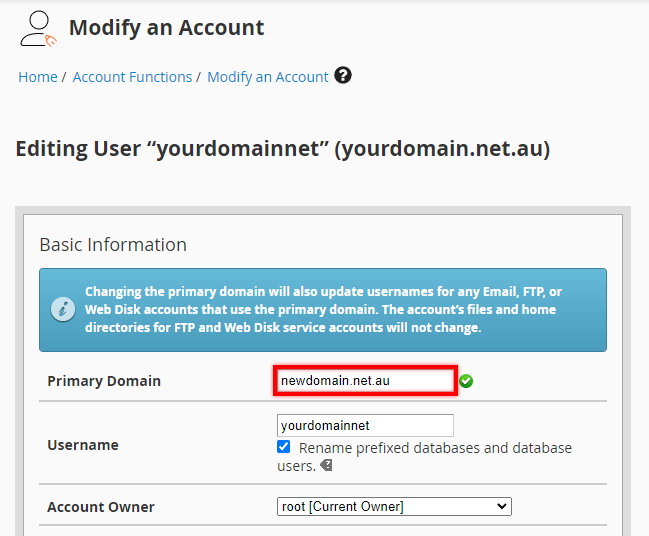
Task: Click the Modify an Account user icon
Action: (x=38, y=28)
